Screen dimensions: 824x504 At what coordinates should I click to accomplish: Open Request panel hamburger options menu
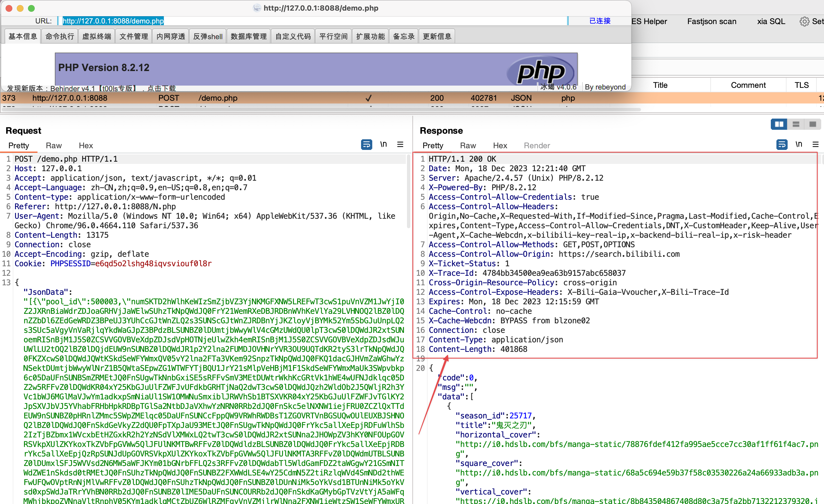[x=400, y=144]
